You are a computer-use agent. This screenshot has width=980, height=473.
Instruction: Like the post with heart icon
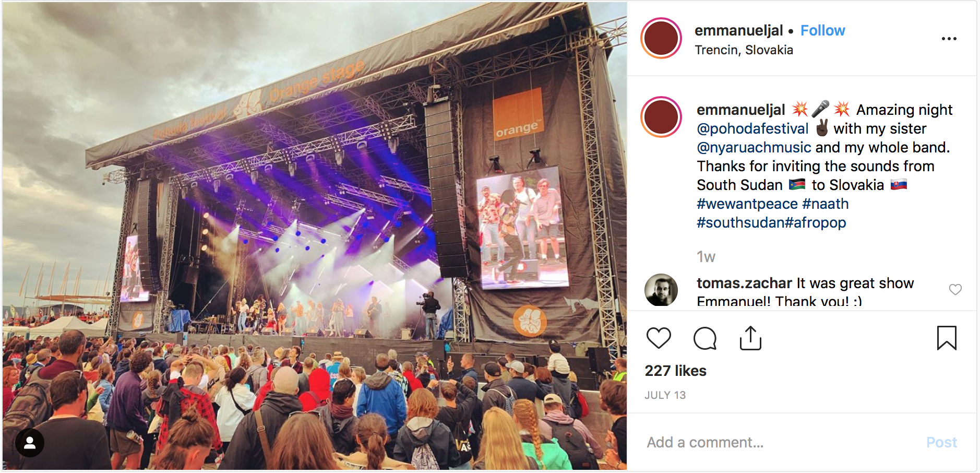click(659, 338)
